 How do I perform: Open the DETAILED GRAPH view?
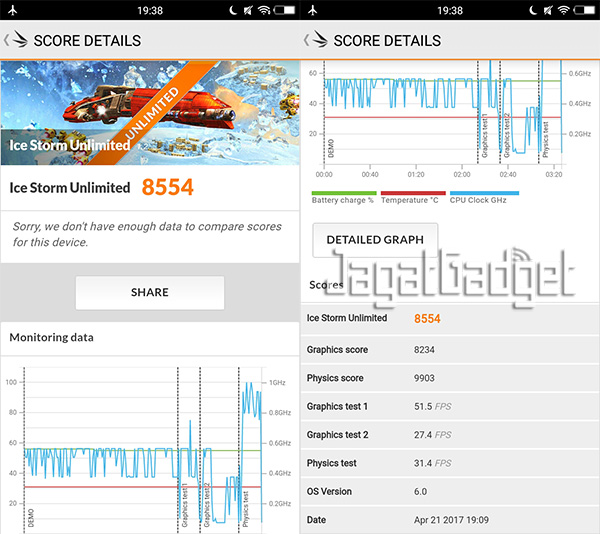(x=375, y=240)
